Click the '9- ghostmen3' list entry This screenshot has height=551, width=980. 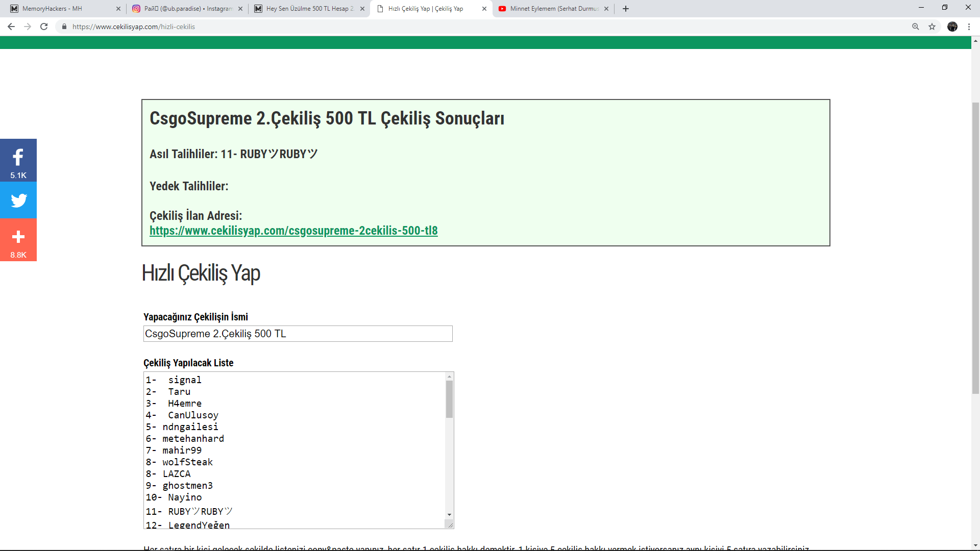[x=179, y=486]
